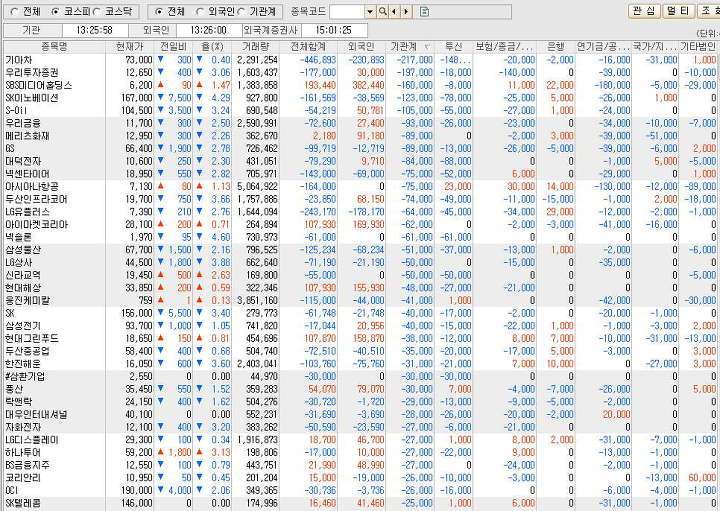The width and height of the screenshot is (720, 511).
Task: Sort by 국가/지... column header
Action: [655, 46]
